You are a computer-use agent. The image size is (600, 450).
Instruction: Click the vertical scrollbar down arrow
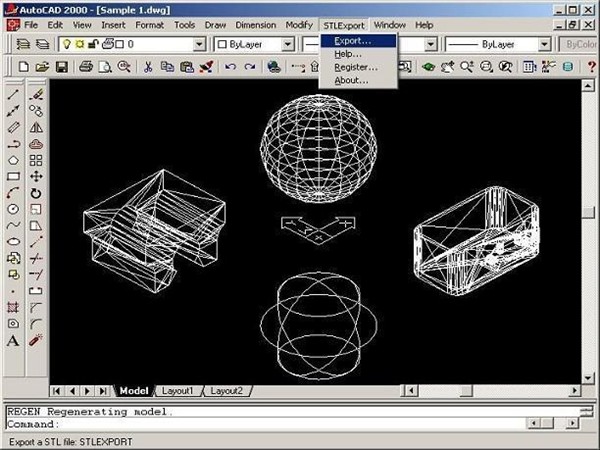tap(588, 378)
